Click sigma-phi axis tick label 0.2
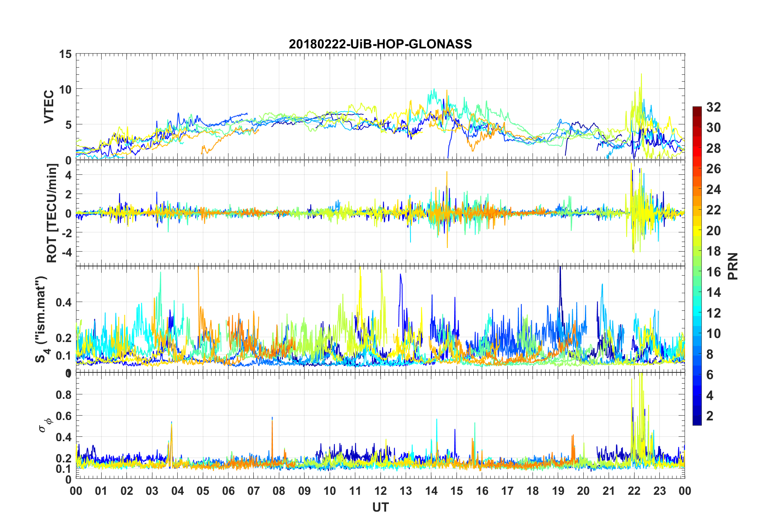Screen dimensions: 761x532 (x=64, y=458)
